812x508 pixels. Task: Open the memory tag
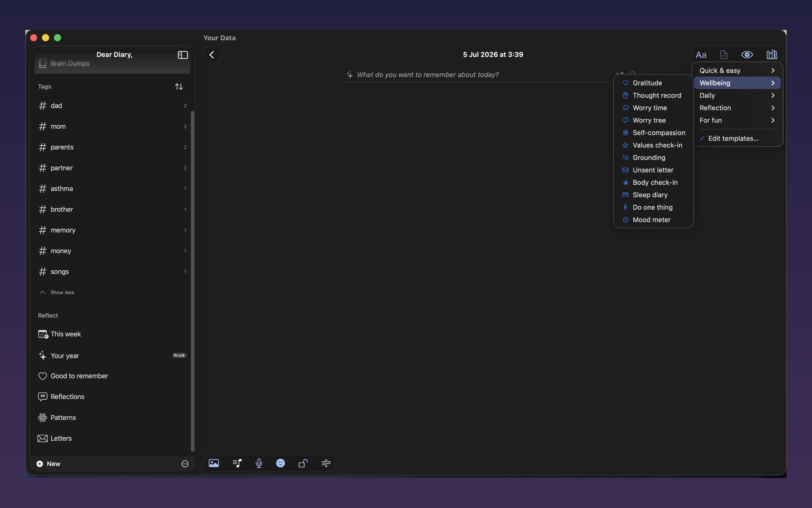point(112,230)
